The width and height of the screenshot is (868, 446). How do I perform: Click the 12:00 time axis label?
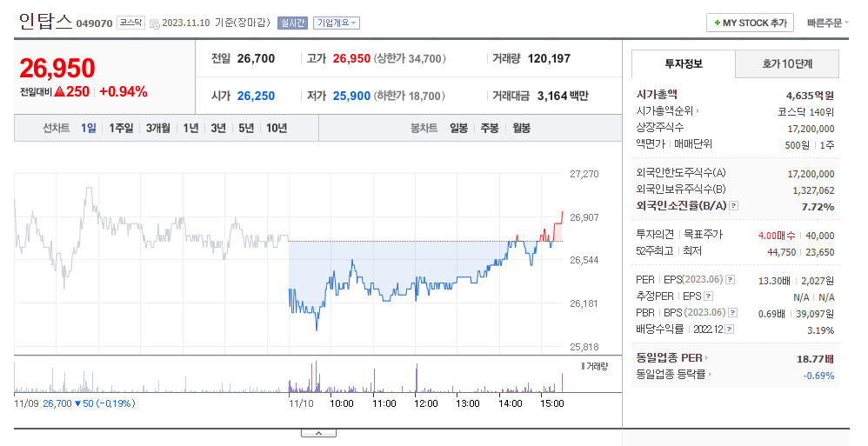[x=425, y=403]
